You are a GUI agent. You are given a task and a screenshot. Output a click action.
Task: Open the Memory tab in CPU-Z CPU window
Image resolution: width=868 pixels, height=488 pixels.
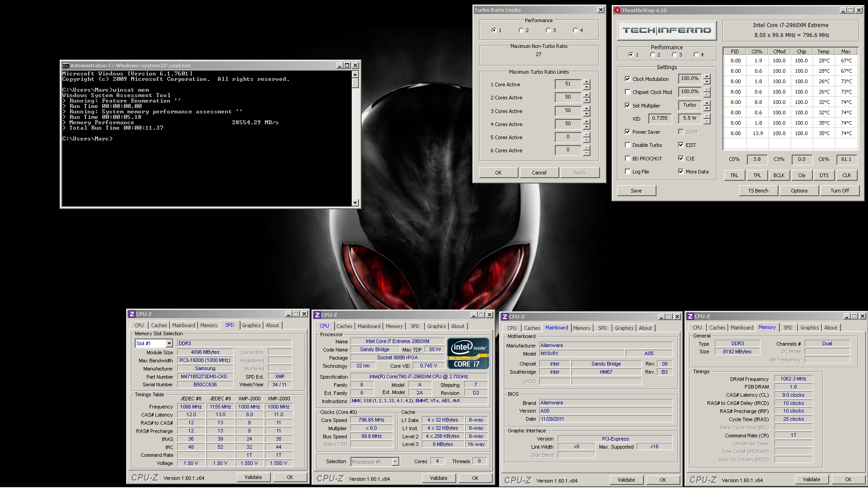pyautogui.click(x=394, y=326)
